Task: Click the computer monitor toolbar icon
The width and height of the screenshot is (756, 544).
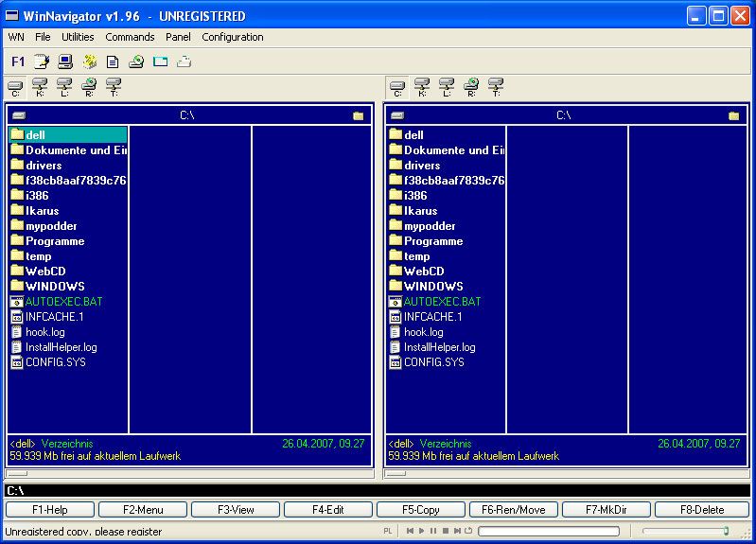Action: 65,61
